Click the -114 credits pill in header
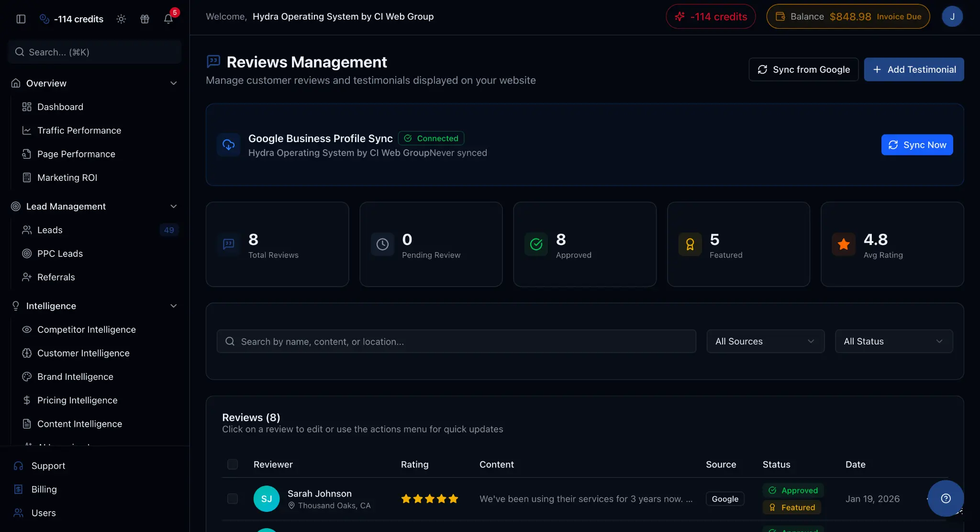The height and width of the screenshot is (532, 980). 711,16
